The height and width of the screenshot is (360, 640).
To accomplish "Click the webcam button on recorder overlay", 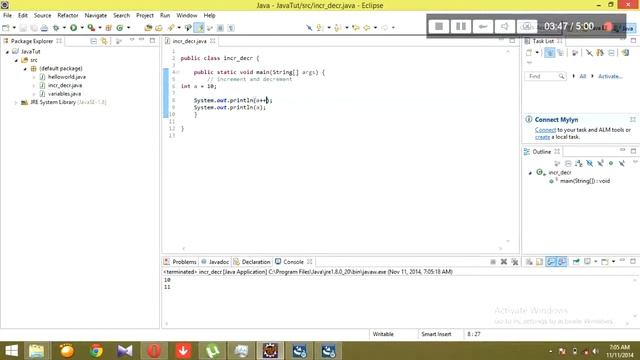I will pyautogui.click(x=527, y=27).
